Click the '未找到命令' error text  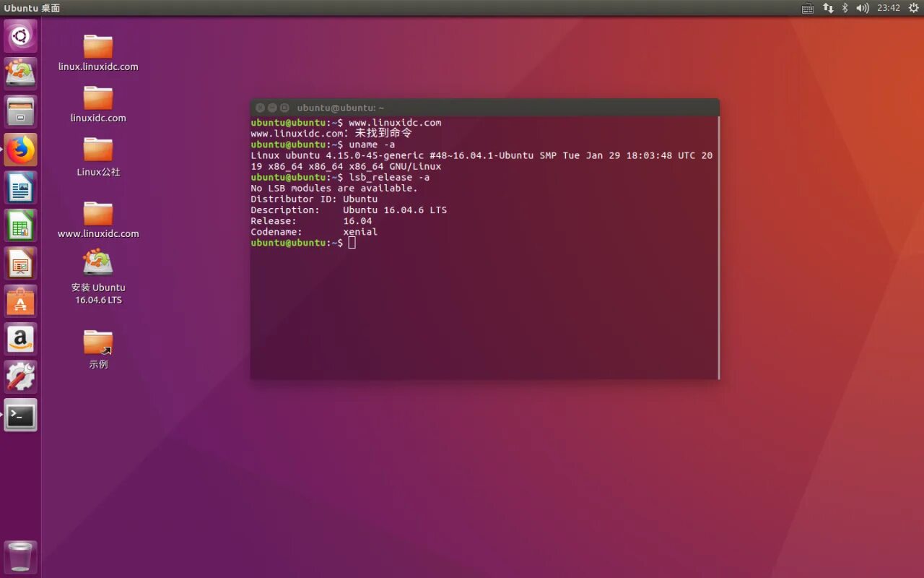[383, 134]
